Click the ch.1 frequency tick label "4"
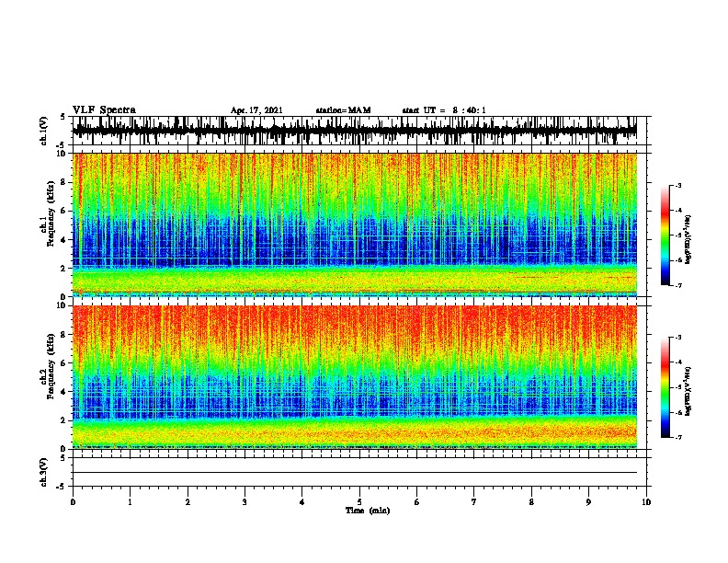Viewport: 728px width, 563px height. (x=65, y=240)
